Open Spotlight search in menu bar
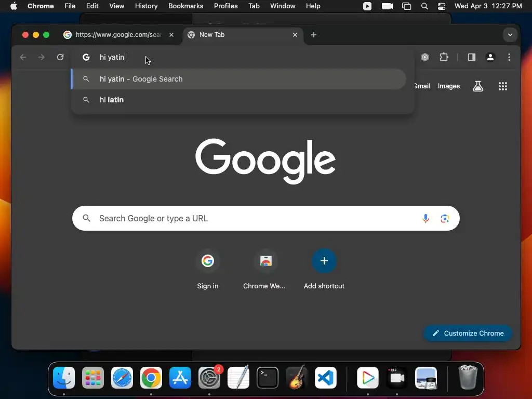The height and width of the screenshot is (399, 532). [x=424, y=6]
